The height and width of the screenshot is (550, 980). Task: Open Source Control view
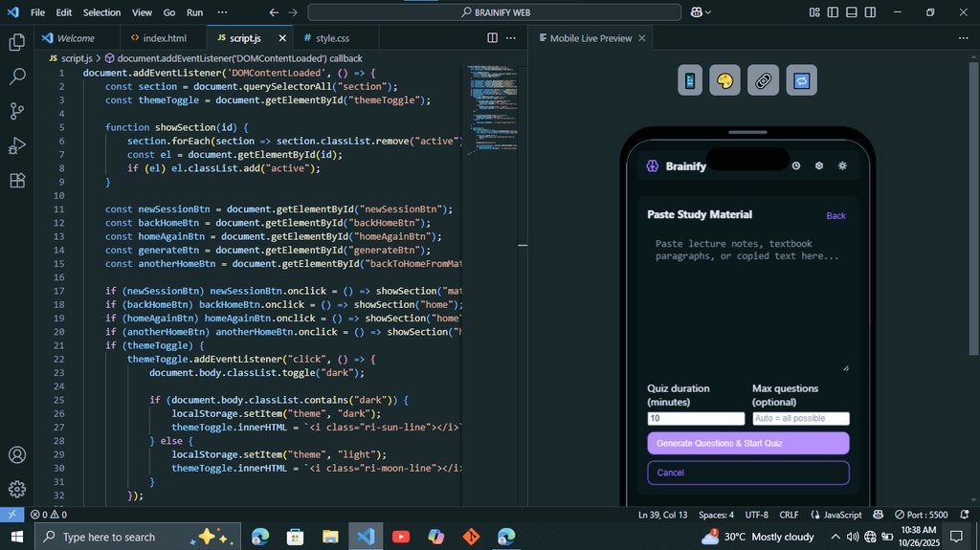[17, 111]
